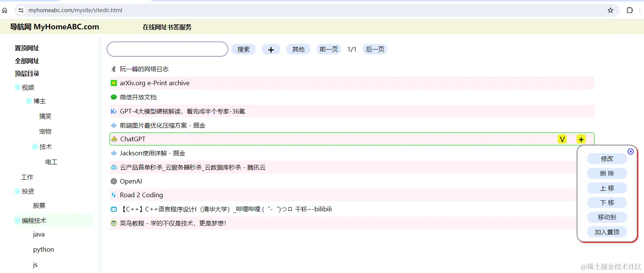
Task: Choose 下 移 to move bookmark down
Action: coord(607,203)
